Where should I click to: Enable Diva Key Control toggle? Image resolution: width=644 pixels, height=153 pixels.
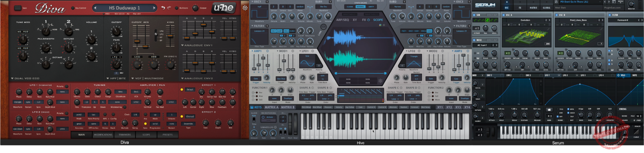tap(73, 8)
